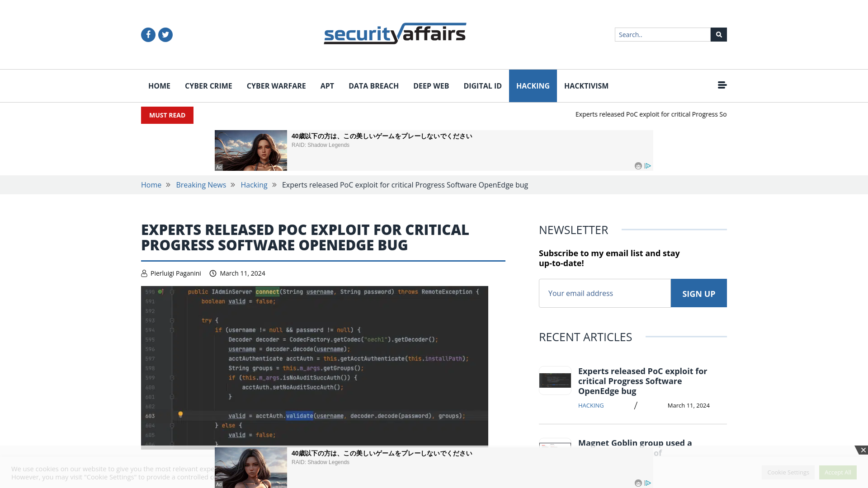Viewport: 868px width, 488px height.
Task: Click the MUST READ label banner
Action: click(167, 115)
